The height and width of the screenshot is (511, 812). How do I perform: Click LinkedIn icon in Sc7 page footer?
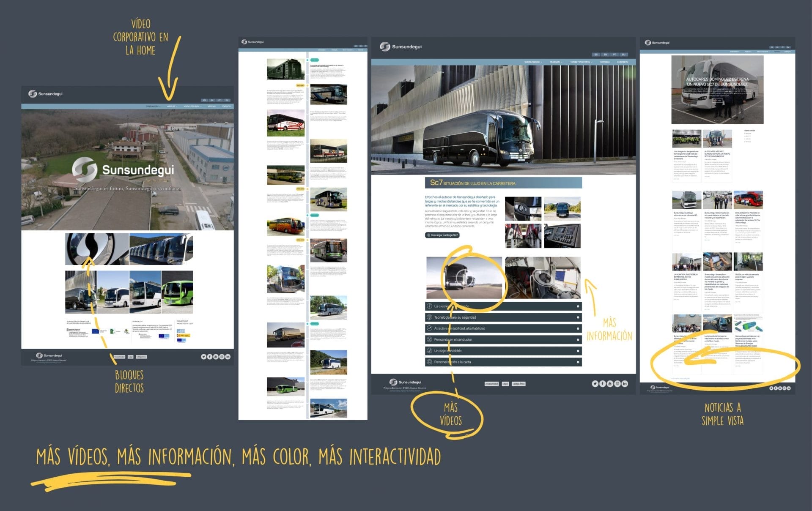tap(625, 384)
